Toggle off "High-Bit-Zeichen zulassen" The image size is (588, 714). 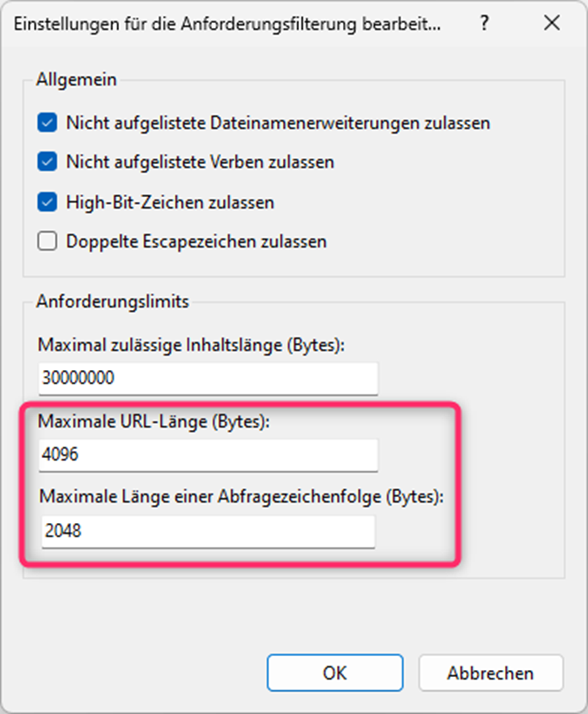[x=47, y=202]
